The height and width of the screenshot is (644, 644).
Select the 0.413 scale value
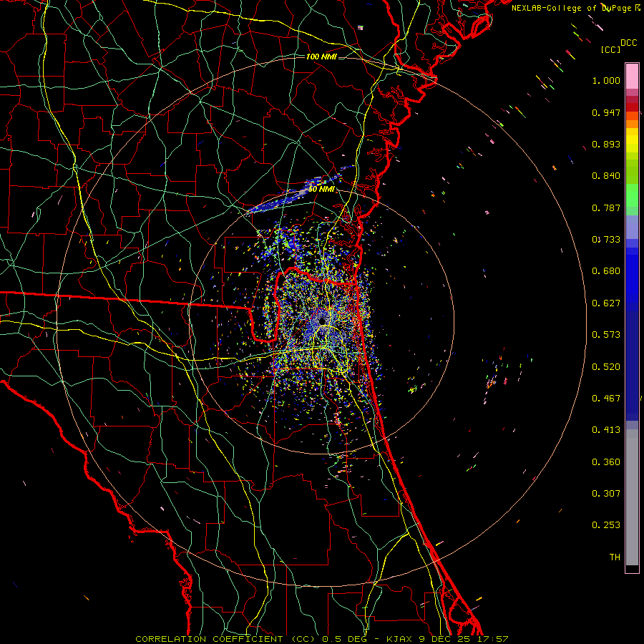[606, 430]
